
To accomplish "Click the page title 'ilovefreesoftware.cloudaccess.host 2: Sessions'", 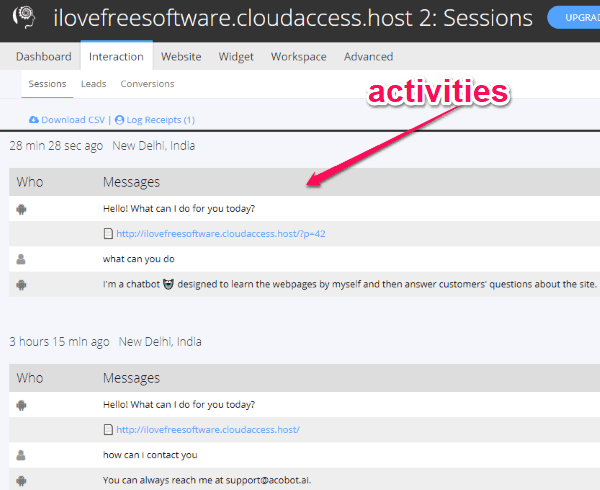I will [x=293, y=18].
